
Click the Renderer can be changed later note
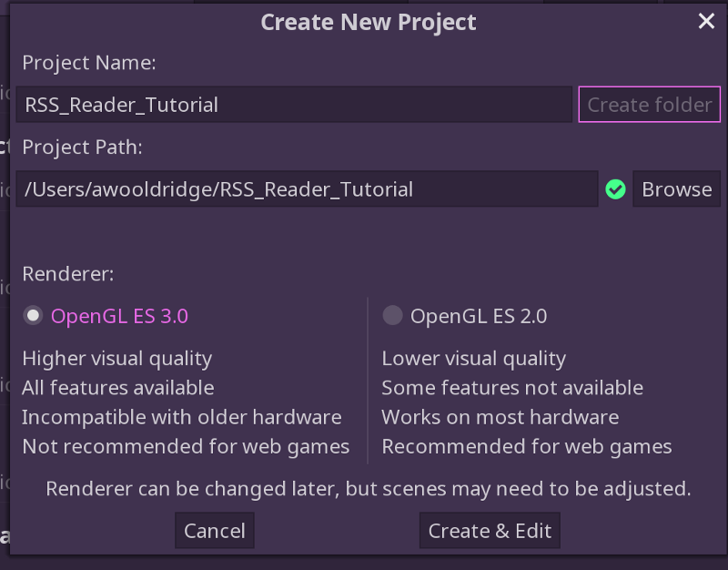(369, 489)
